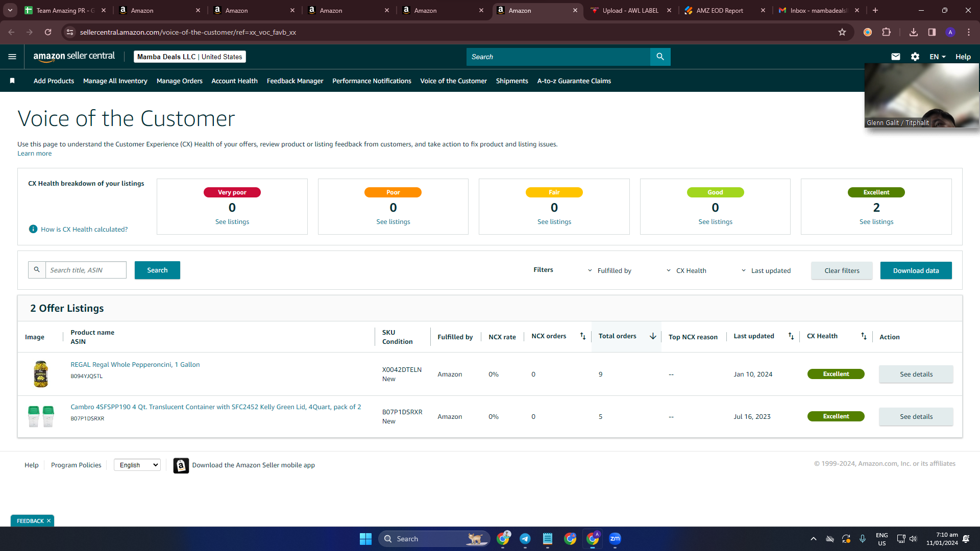Open the buyer messages envelope icon
This screenshot has height=551, width=980.
896,57
